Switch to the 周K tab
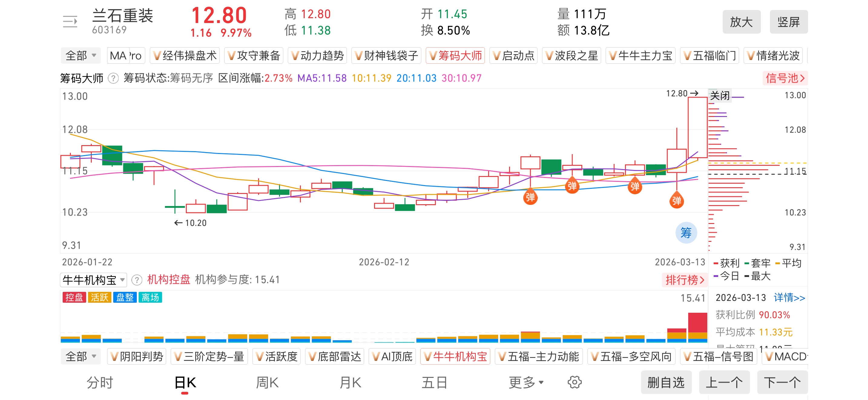Image resolution: width=868 pixels, height=400 pixels. (267, 382)
